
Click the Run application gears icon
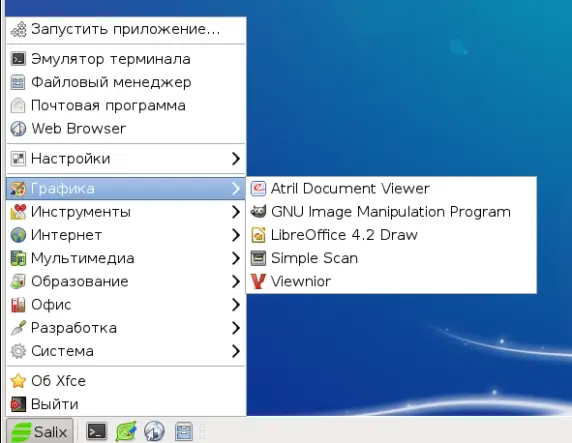[18, 29]
